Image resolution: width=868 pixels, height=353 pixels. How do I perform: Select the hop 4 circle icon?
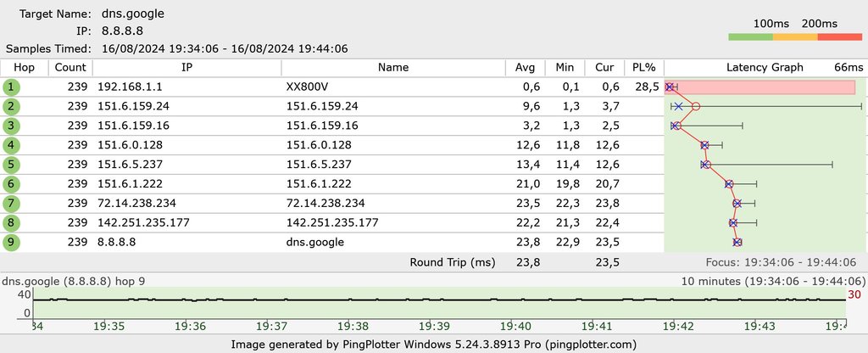[11, 145]
